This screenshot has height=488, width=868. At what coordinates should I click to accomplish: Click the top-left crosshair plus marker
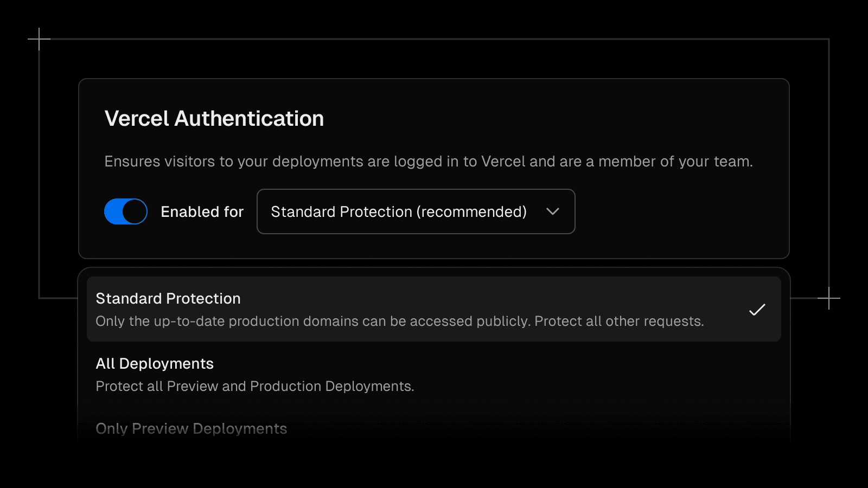point(39,39)
